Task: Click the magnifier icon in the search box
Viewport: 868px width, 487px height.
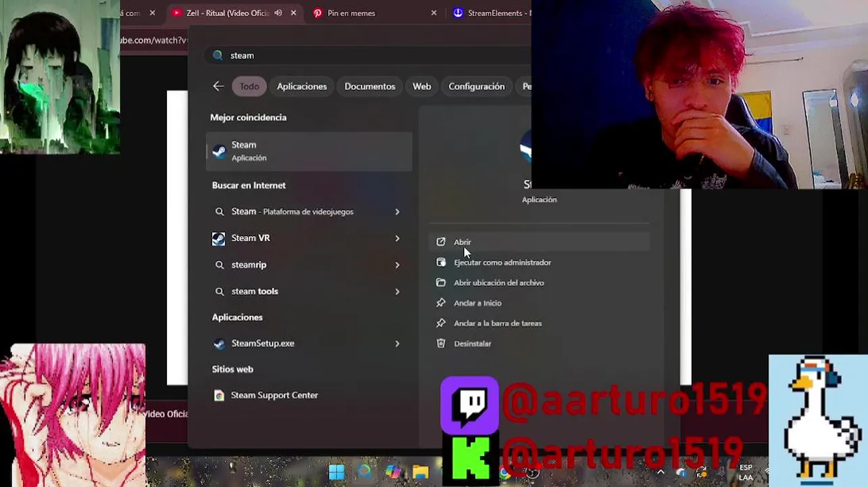Action: tap(218, 55)
